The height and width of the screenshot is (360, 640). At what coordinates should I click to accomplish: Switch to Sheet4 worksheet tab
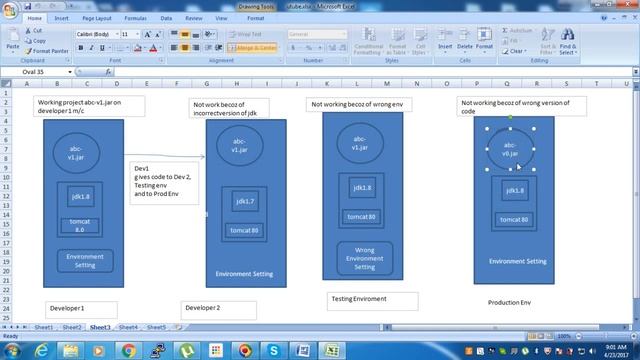(x=128, y=327)
